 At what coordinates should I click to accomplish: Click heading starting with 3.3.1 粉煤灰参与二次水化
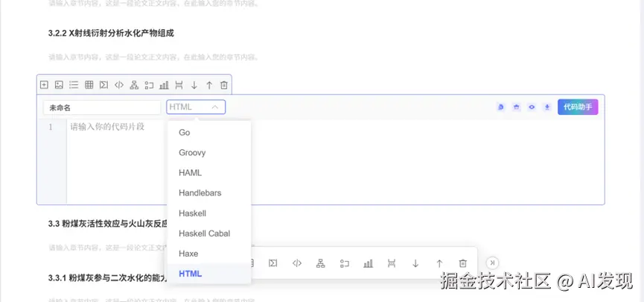point(107,277)
